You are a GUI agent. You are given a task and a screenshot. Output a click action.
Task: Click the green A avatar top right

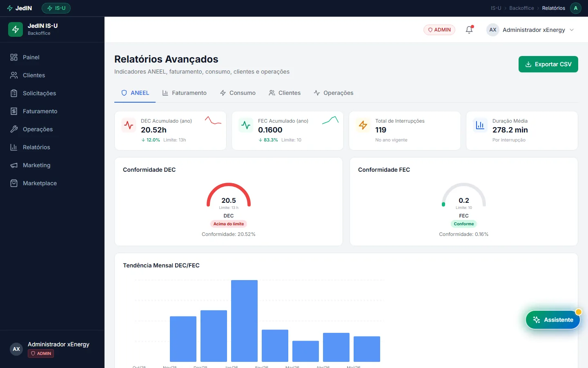(576, 8)
